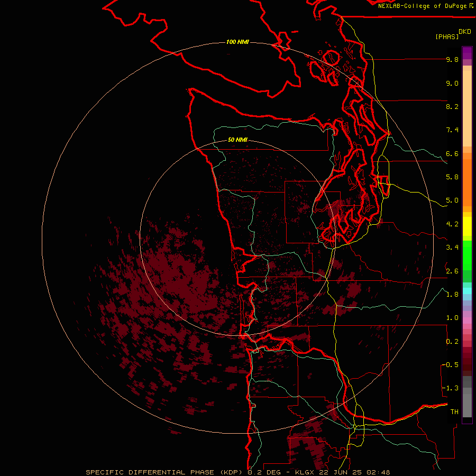Click the 5.0 value on the scale
Viewport: 476px width, 476px height.
point(452,200)
